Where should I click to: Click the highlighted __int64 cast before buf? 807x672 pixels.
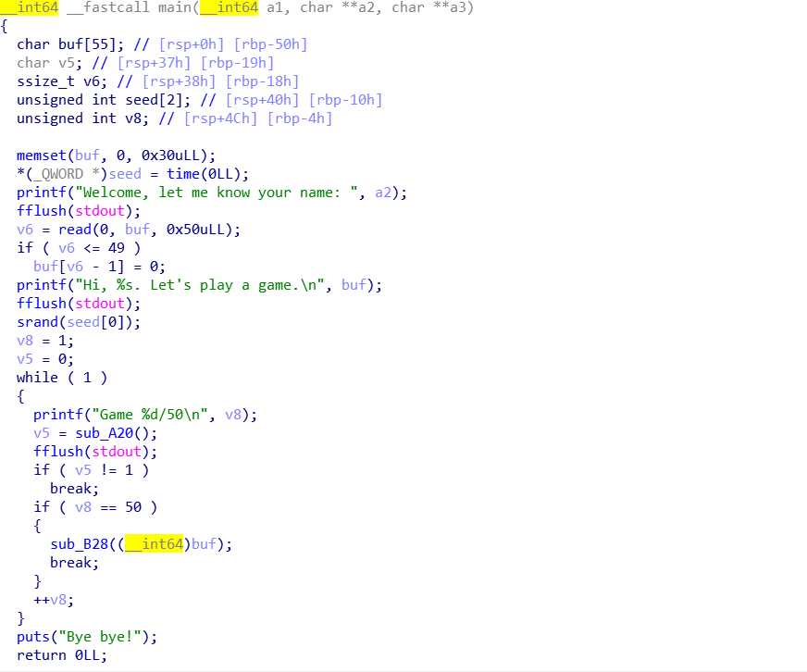point(154,543)
